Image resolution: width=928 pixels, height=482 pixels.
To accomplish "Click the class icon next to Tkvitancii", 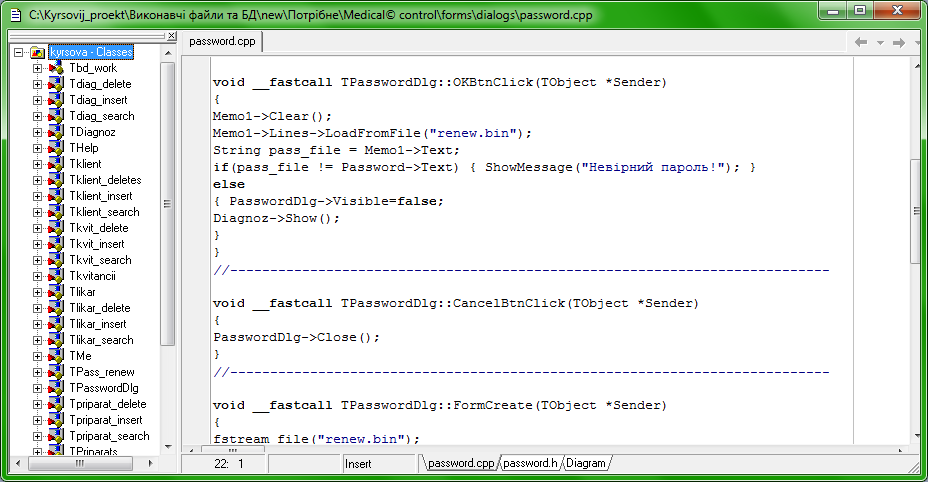I will [x=56, y=276].
